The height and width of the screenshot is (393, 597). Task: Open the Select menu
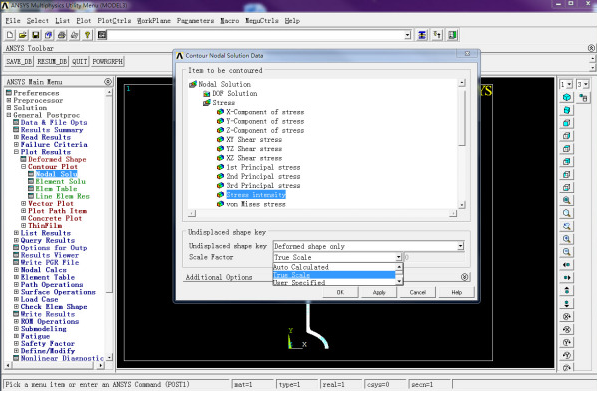pyautogui.click(x=38, y=21)
